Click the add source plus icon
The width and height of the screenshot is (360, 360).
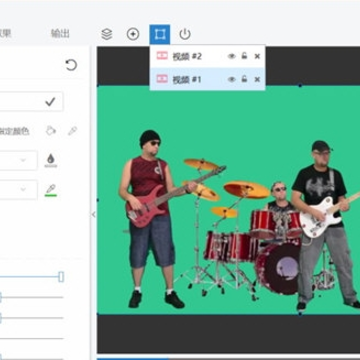[x=133, y=34]
